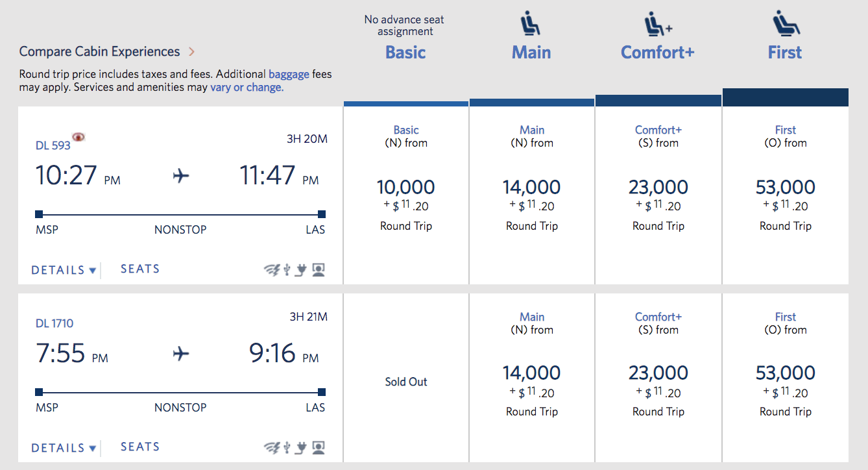Select the Comfort+ seat icon header
Image resolution: width=868 pixels, height=470 pixels.
655,25
